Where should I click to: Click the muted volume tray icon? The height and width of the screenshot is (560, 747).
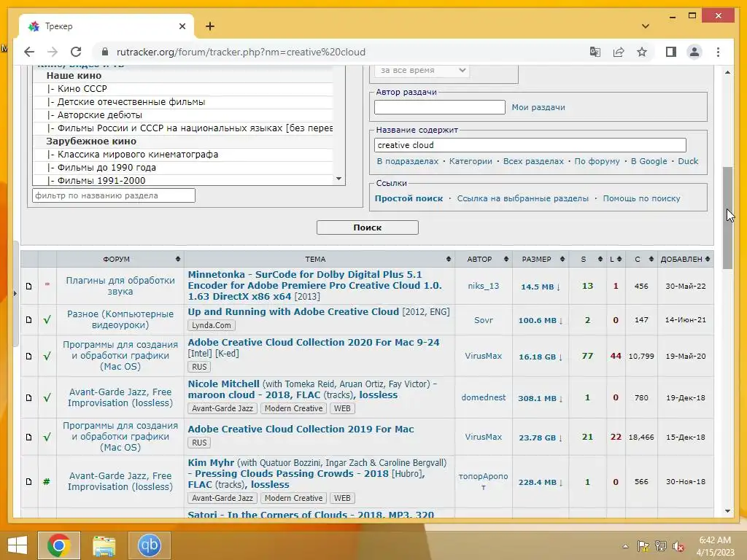tap(678, 546)
